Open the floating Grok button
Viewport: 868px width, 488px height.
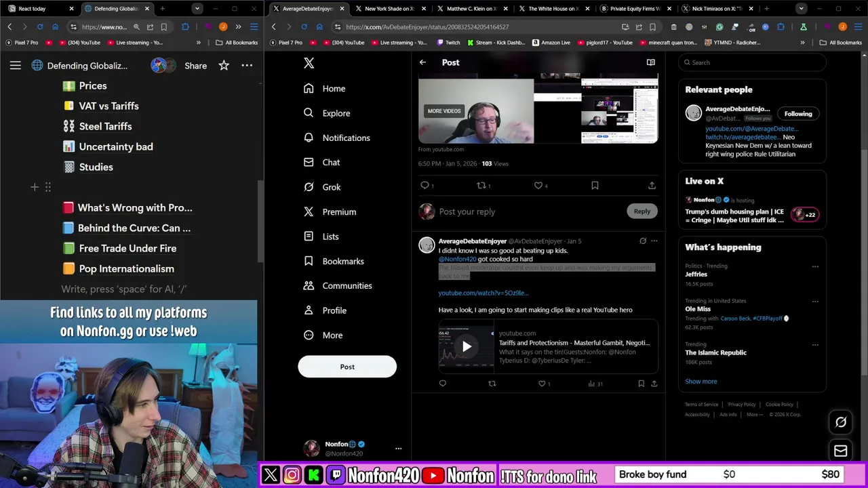click(841, 422)
